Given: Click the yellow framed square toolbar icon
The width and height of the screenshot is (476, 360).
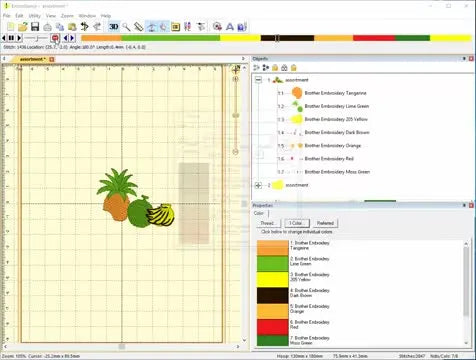Looking at the screenshot, I should point(175,27).
